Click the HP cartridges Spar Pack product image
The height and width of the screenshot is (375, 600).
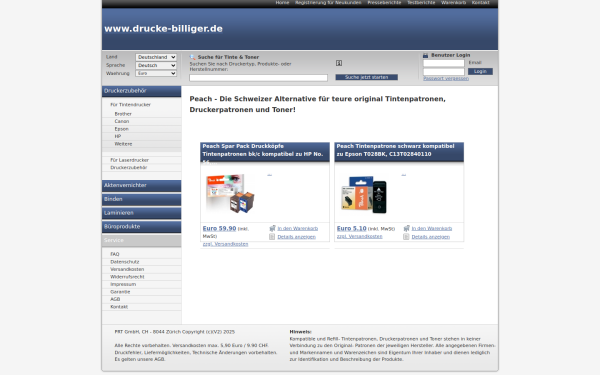point(230,194)
